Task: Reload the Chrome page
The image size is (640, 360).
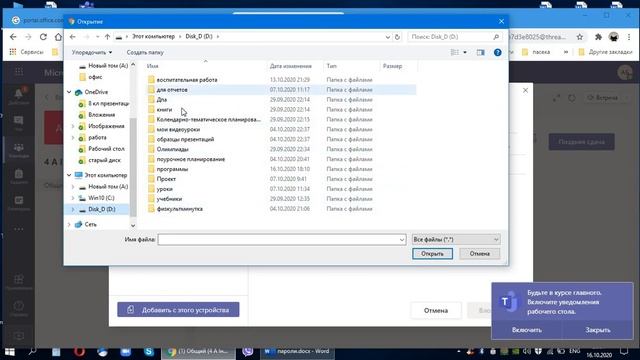Action: pyautogui.click(x=43, y=37)
